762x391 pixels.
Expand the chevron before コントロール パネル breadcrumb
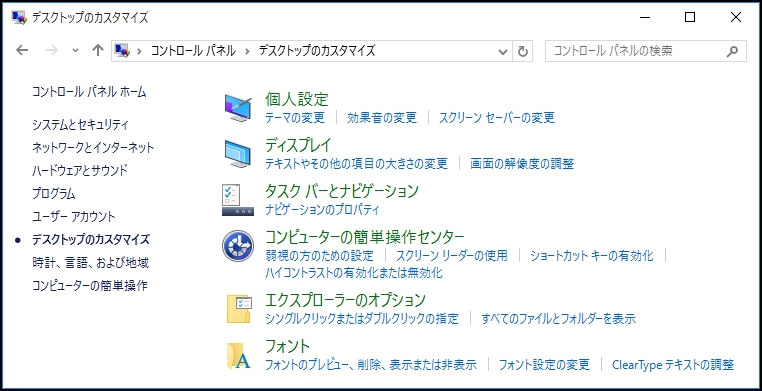click(139, 51)
